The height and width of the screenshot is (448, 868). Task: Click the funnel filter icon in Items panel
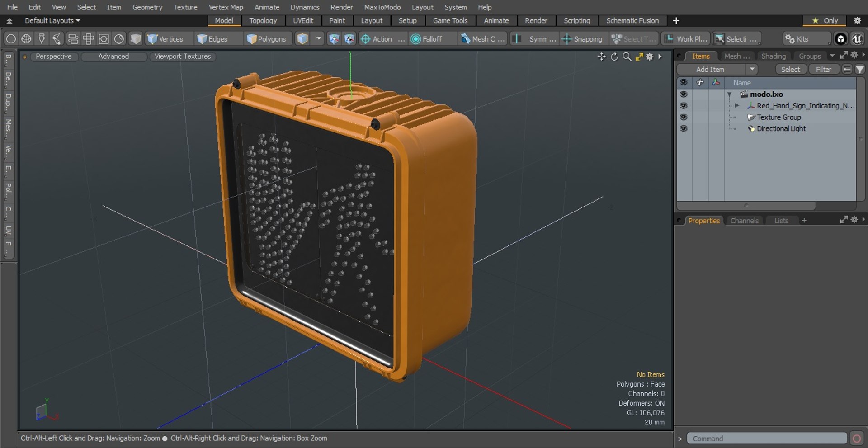(x=859, y=69)
